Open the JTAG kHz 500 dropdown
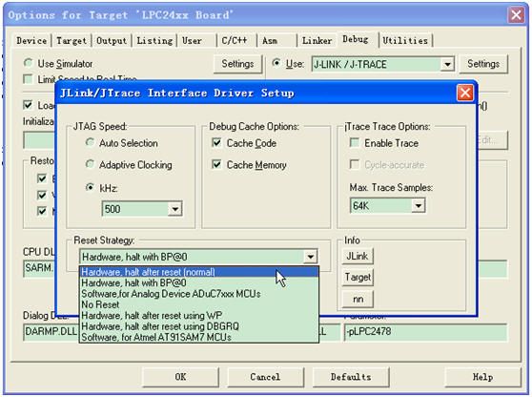The width and height of the screenshot is (532, 397). [x=175, y=208]
